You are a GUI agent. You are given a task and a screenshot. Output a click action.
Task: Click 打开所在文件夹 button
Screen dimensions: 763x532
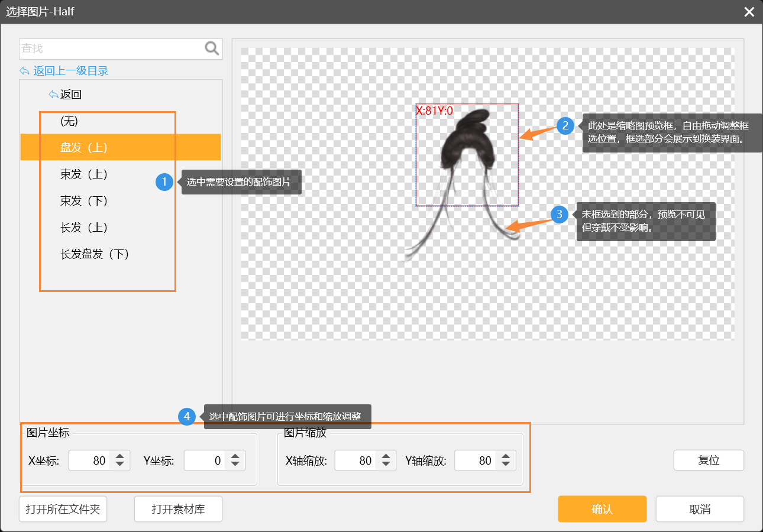coord(63,509)
